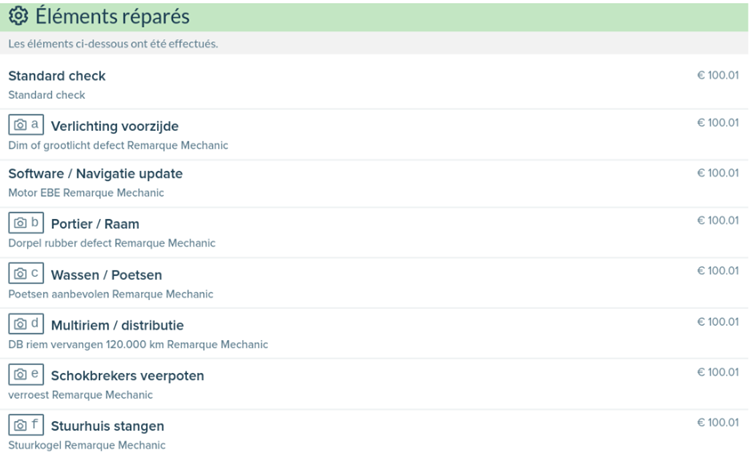Open photo 'e' for Schokbrekers veerpoten
756x458 pixels.
26,375
